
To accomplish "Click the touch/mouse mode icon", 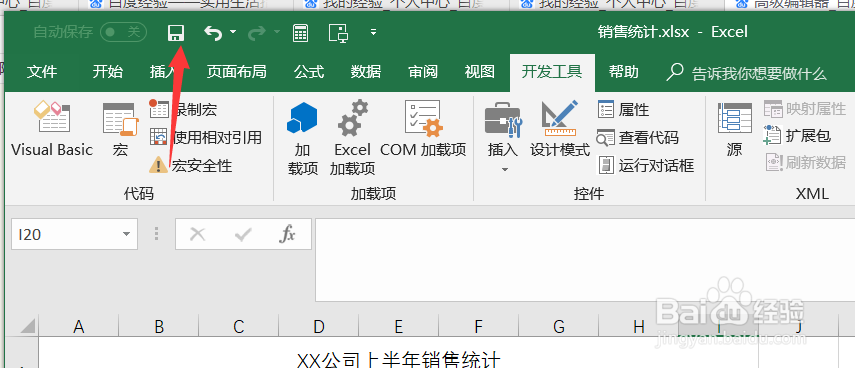I will point(338,33).
